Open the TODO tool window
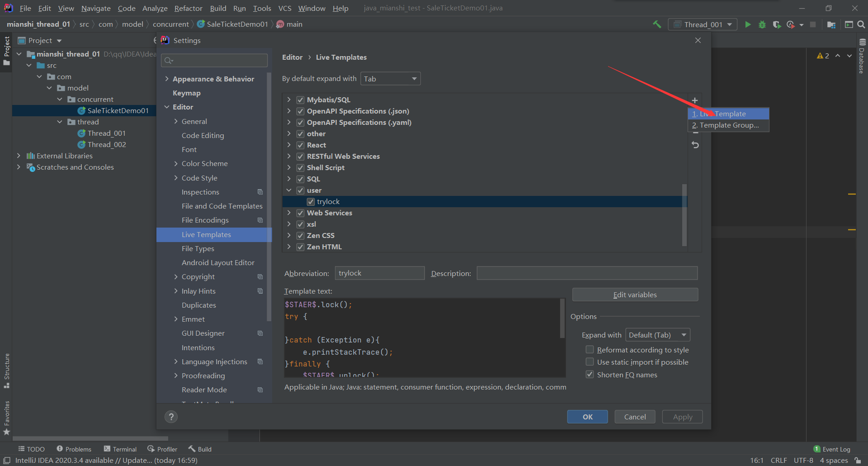This screenshot has width=868, height=466. [31, 449]
